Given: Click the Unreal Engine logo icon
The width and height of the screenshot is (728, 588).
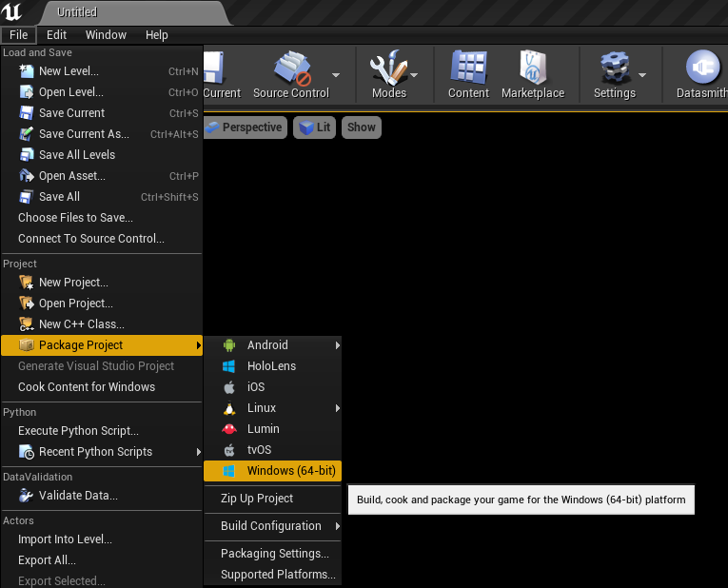Looking at the screenshot, I should [x=13, y=12].
